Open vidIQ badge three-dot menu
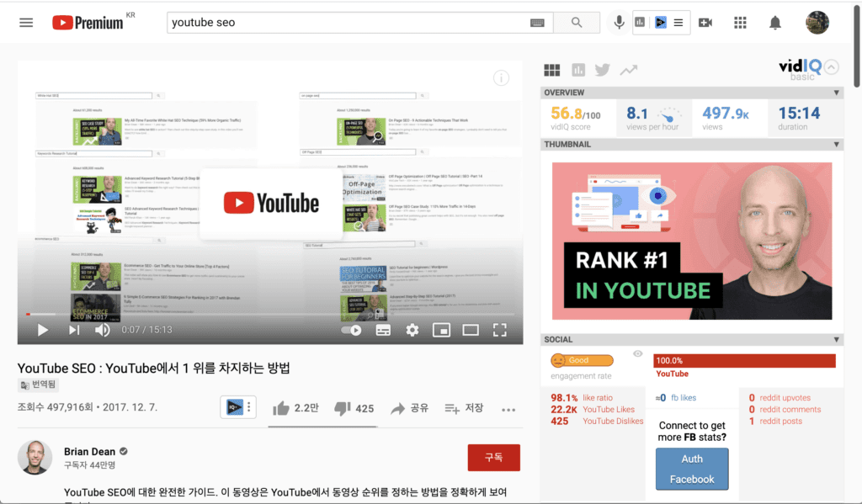Viewport: 862px width, 504px height. [x=249, y=407]
